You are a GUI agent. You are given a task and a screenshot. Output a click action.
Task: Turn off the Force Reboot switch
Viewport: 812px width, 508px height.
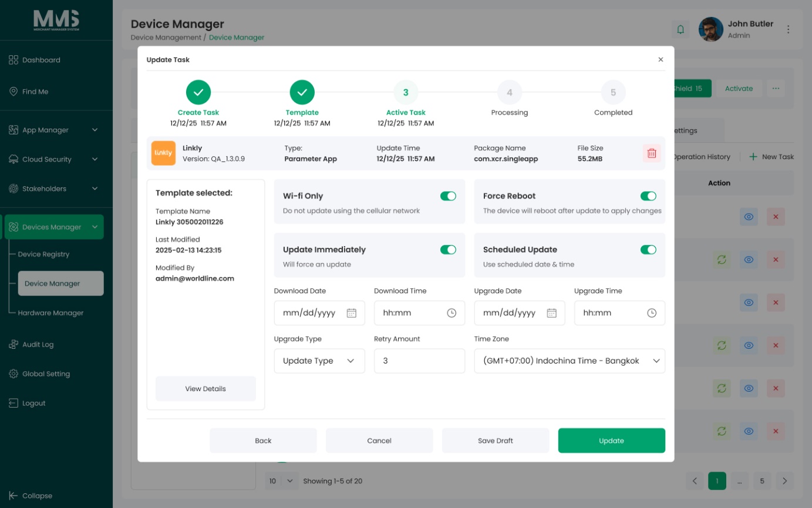coord(648,196)
